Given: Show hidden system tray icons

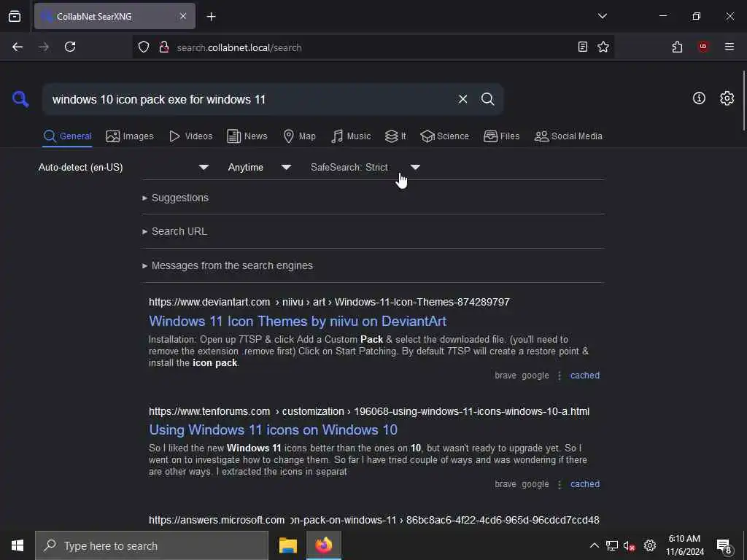Looking at the screenshot, I should pyautogui.click(x=594, y=545).
